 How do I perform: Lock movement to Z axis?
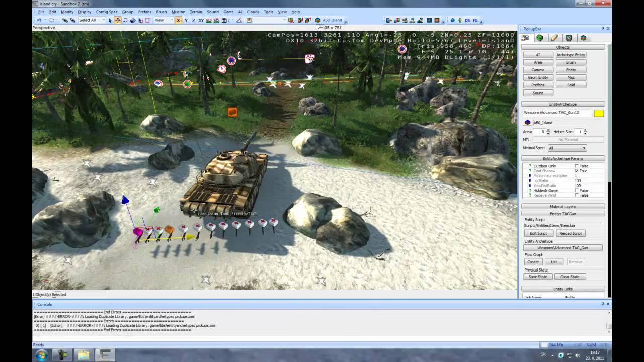coord(193,20)
